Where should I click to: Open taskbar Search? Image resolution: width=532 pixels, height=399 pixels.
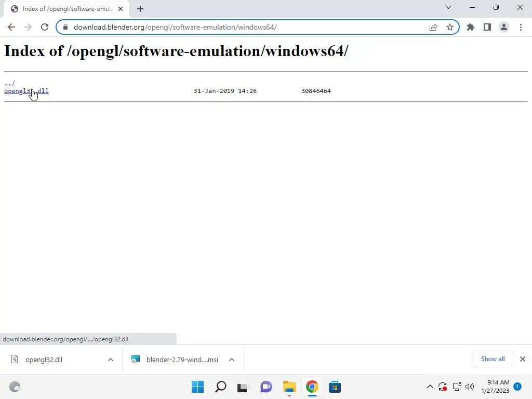point(220,387)
